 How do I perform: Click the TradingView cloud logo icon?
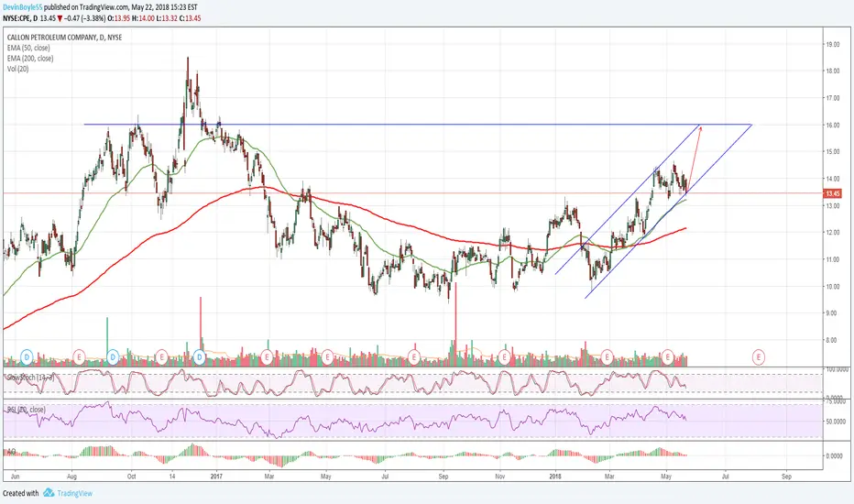point(49,493)
